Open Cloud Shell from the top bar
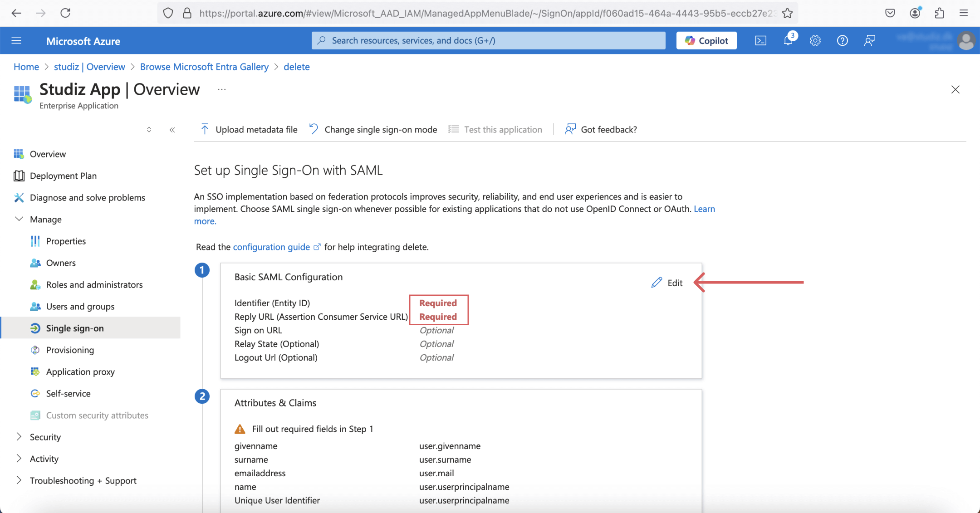 click(761, 41)
